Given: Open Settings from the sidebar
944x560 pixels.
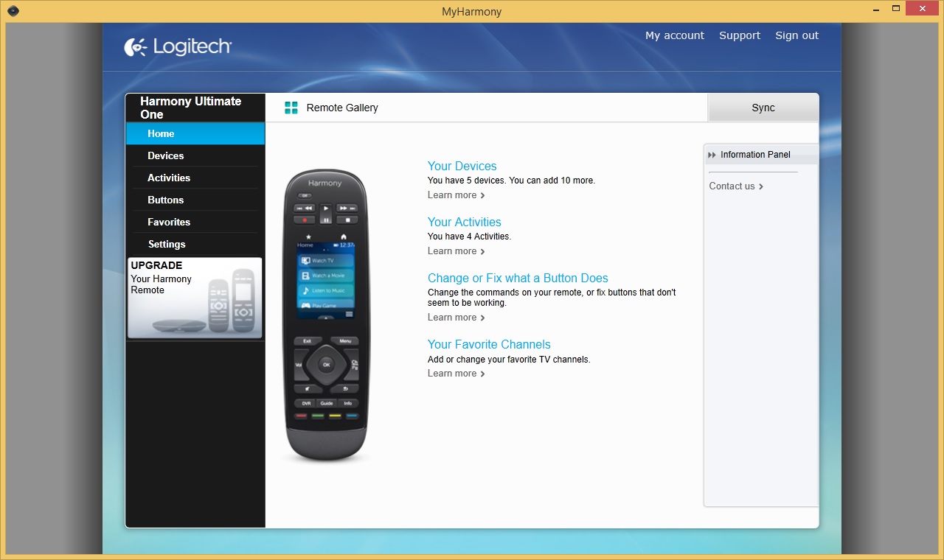Looking at the screenshot, I should [195, 244].
